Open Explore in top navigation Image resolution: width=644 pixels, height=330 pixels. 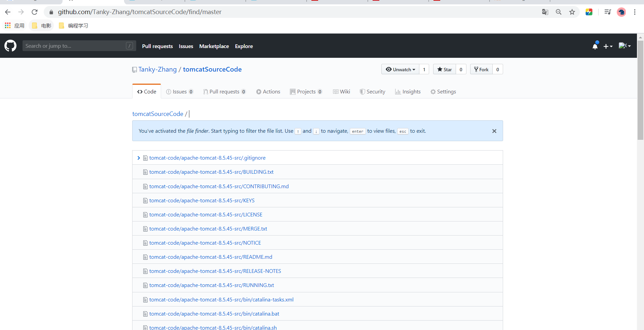244,46
